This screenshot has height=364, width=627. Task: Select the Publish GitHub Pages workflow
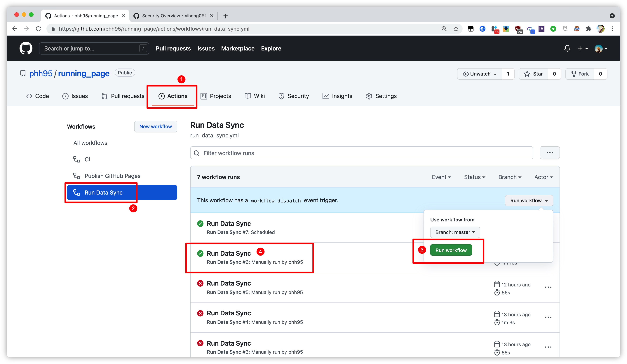pos(112,176)
